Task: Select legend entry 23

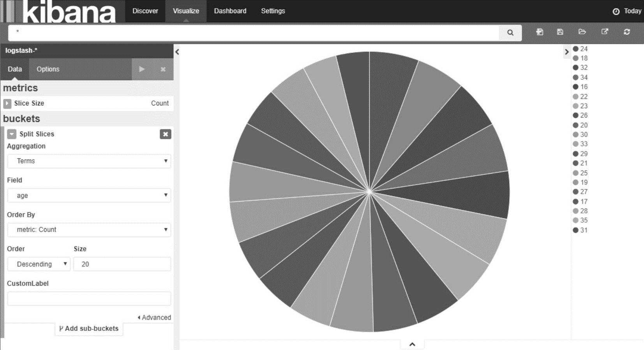Action: 580,106
